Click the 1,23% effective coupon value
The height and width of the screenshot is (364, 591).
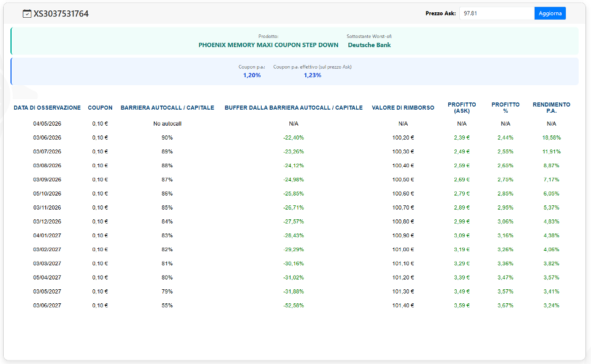pos(312,75)
